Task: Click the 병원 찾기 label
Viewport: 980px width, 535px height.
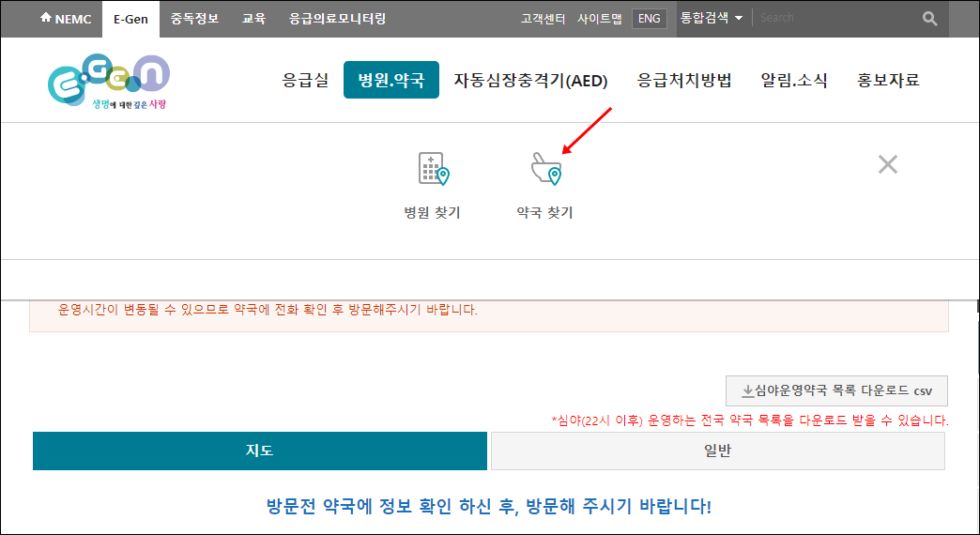Action: click(x=433, y=212)
